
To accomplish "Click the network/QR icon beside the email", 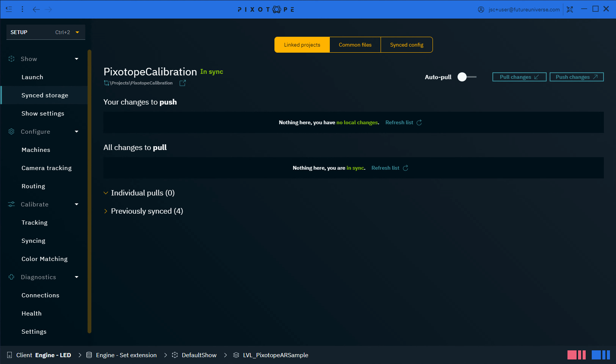I will [x=570, y=9].
